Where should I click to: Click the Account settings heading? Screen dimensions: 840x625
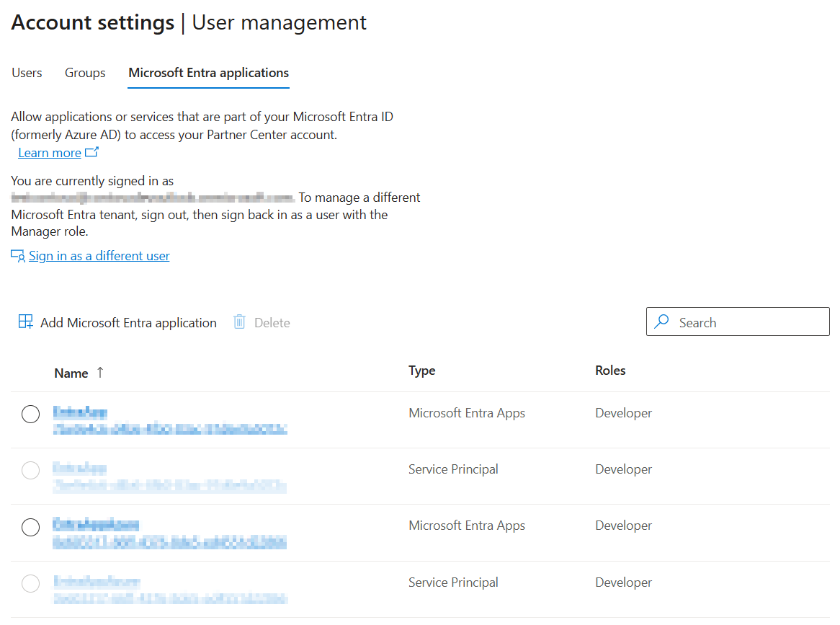point(93,22)
